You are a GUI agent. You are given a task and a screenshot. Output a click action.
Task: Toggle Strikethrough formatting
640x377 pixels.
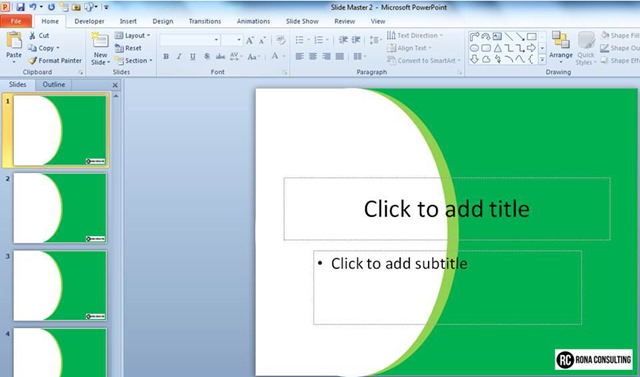click(x=220, y=57)
